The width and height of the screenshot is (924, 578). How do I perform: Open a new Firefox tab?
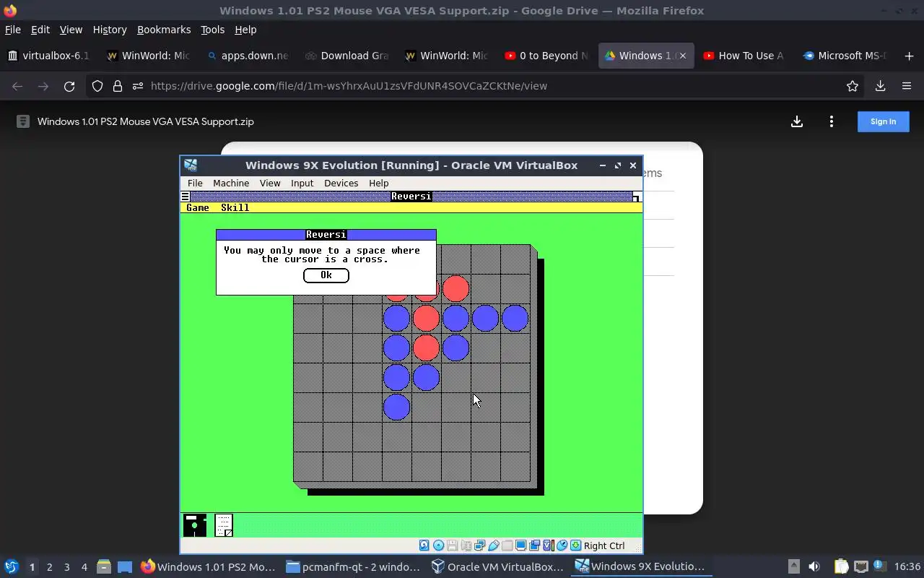(x=909, y=56)
